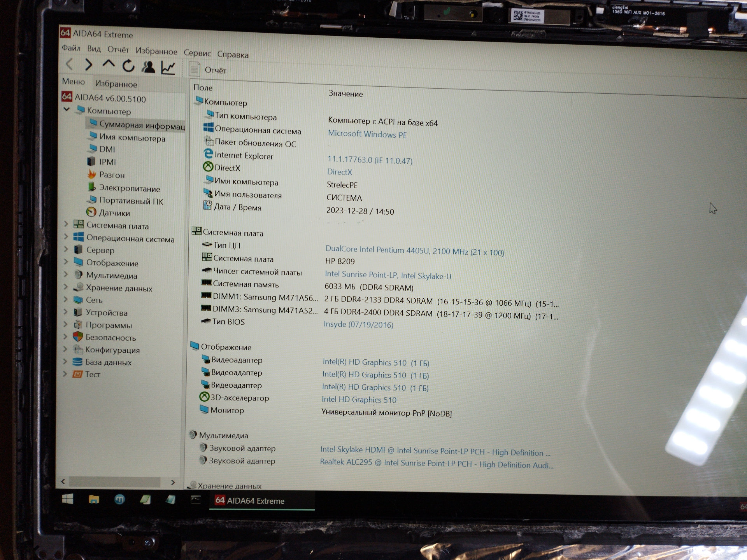
Task: Select the IPMI tree item
Action: (x=102, y=161)
